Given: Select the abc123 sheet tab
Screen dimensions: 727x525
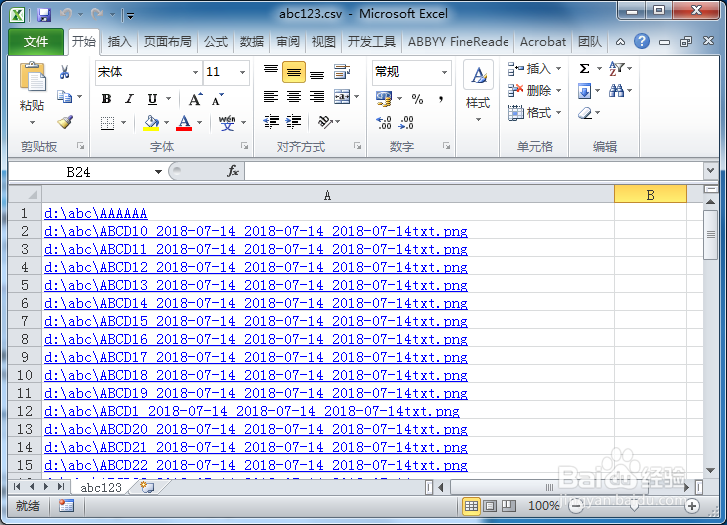Looking at the screenshot, I should [x=101, y=487].
